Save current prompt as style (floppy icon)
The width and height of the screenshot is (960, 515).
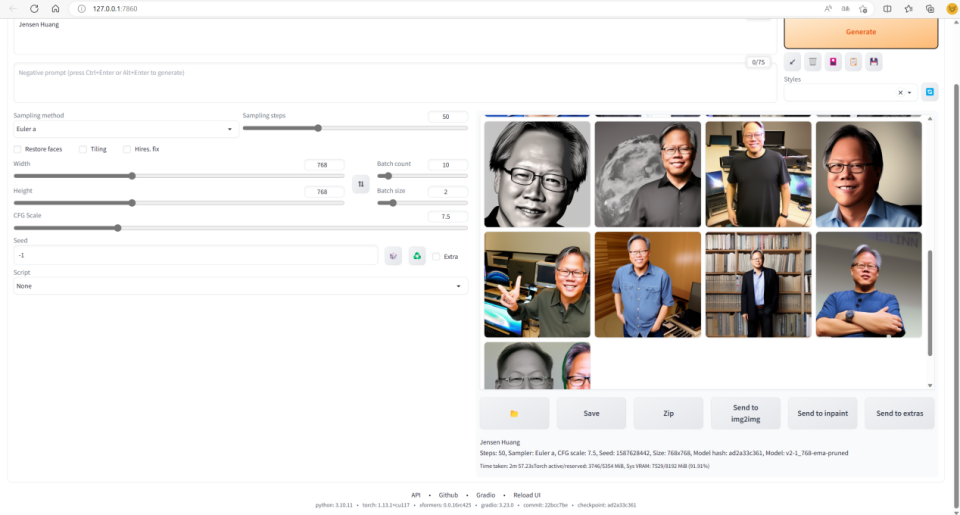pos(874,62)
